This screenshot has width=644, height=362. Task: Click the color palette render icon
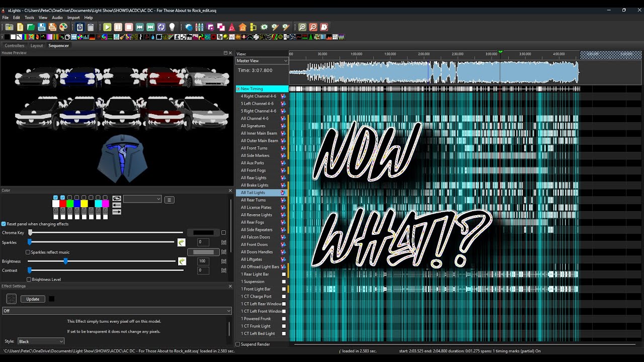click(63, 27)
